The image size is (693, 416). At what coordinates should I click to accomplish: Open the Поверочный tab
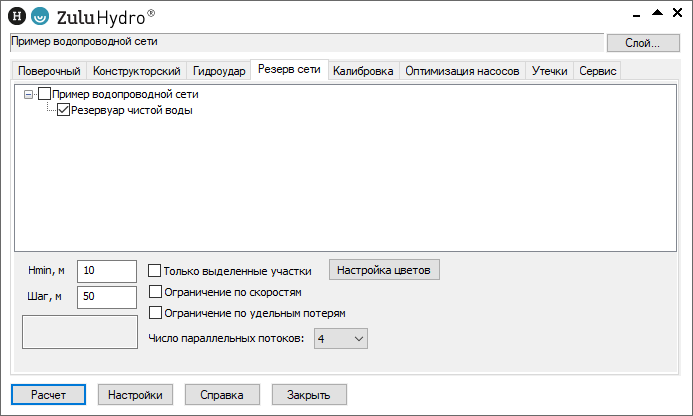pyautogui.click(x=49, y=71)
